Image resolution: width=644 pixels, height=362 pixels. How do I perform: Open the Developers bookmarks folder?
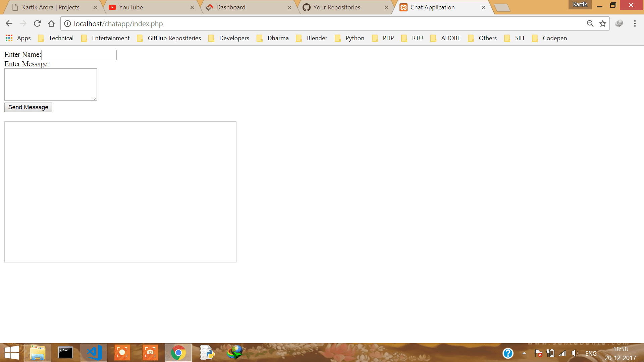(229, 38)
